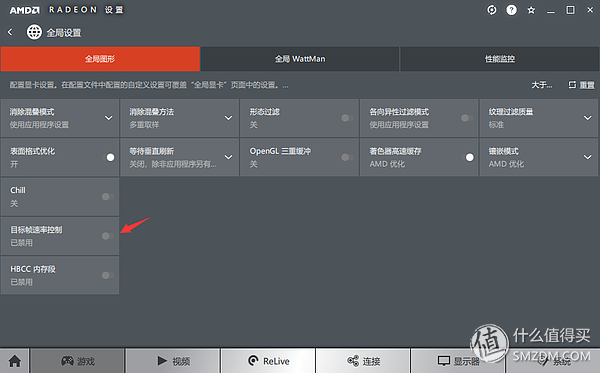Viewport: 600px width, 373px height.
Task: Click the AMD logo in title bar
Action: pos(24,10)
